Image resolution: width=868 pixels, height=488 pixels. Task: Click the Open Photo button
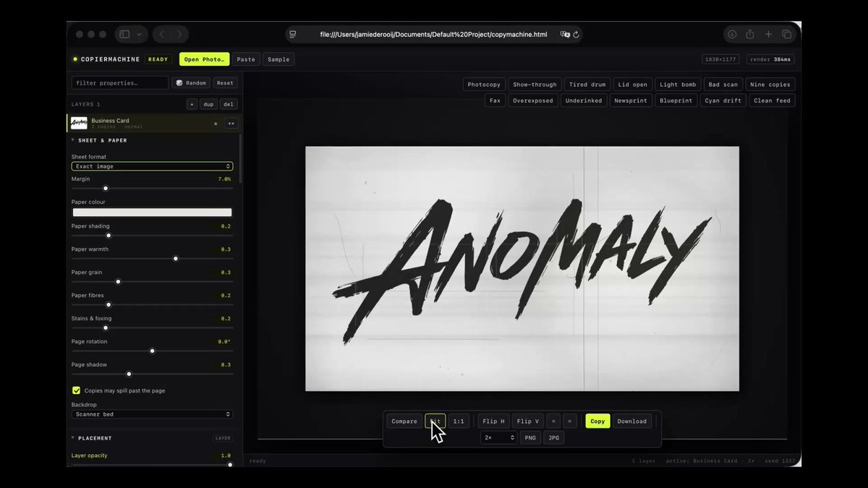click(205, 59)
